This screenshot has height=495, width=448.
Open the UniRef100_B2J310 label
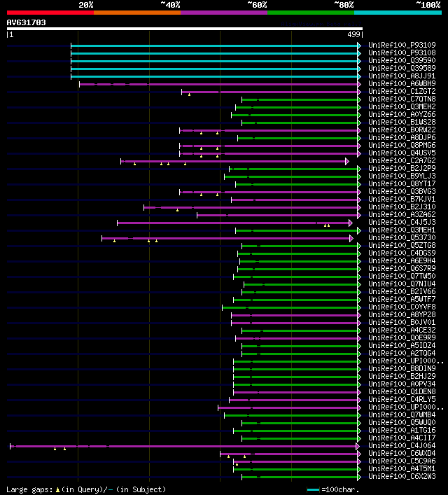pos(402,207)
